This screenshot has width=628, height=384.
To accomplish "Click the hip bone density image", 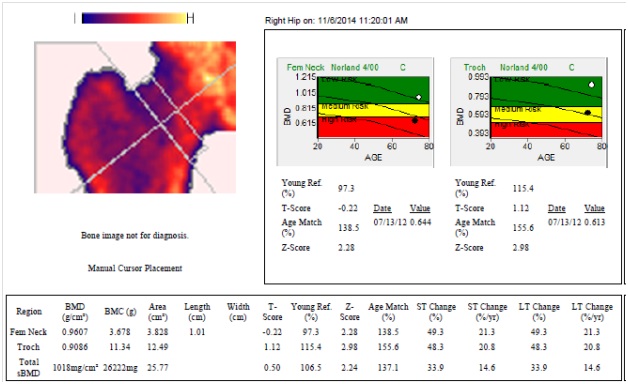I will pyautogui.click(x=135, y=117).
